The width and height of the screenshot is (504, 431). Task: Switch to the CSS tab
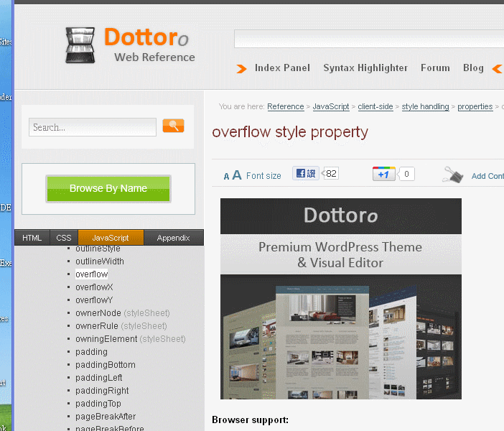[64, 238]
